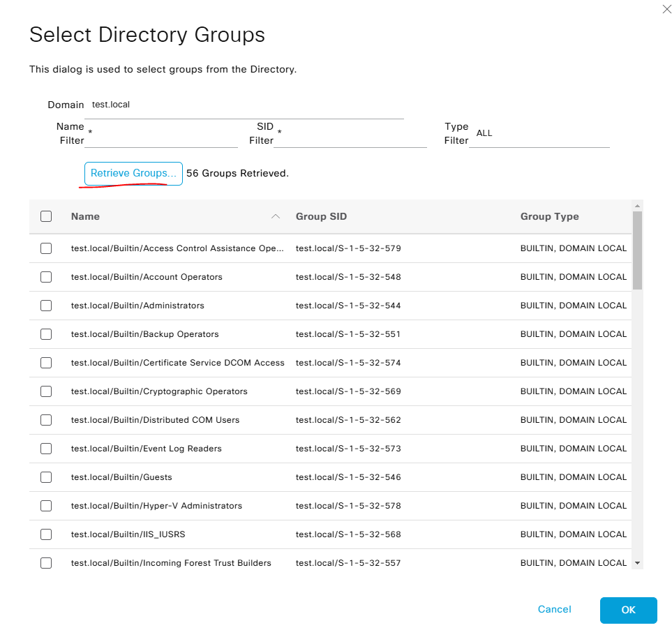Close the Select Directory Groups dialog
Image resolution: width=672 pixels, height=630 pixels.
[666, 9]
